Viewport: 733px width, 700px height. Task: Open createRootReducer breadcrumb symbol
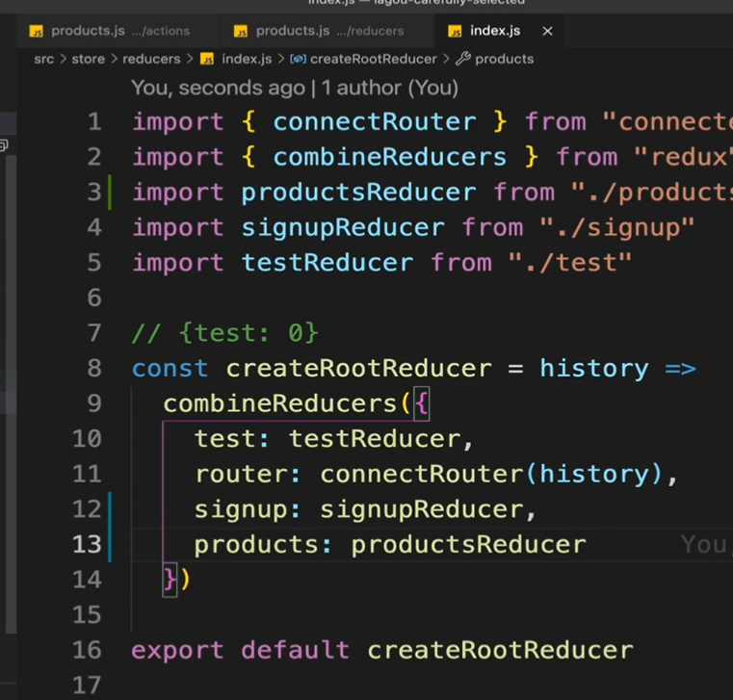(373, 59)
